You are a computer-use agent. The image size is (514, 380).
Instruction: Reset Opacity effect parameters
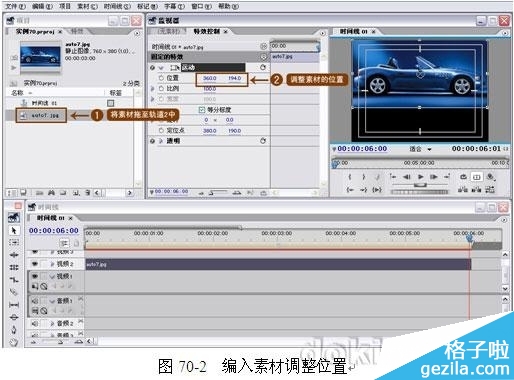[263, 141]
